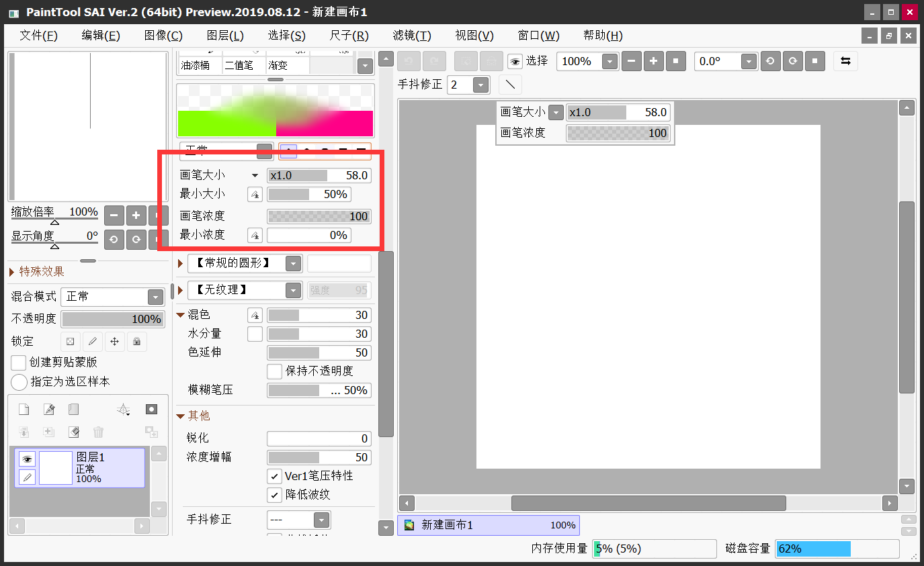The height and width of the screenshot is (566, 924).
Task: Select the 渐变 tool
Action: (x=288, y=65)
